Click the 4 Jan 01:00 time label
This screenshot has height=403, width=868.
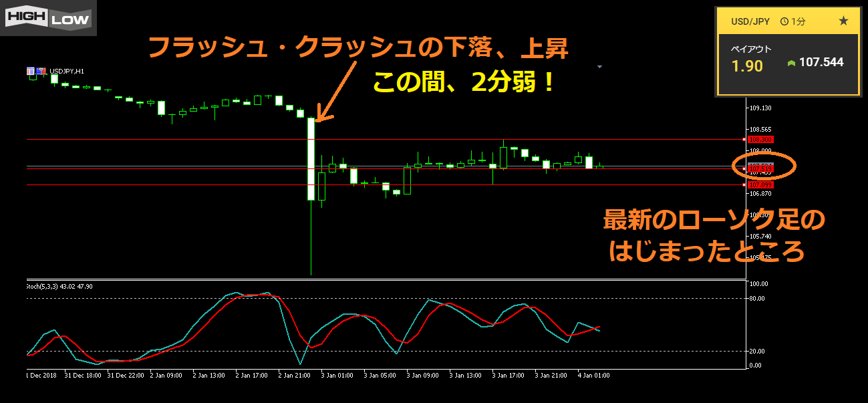pyautogui.click(x=593, y=376)
